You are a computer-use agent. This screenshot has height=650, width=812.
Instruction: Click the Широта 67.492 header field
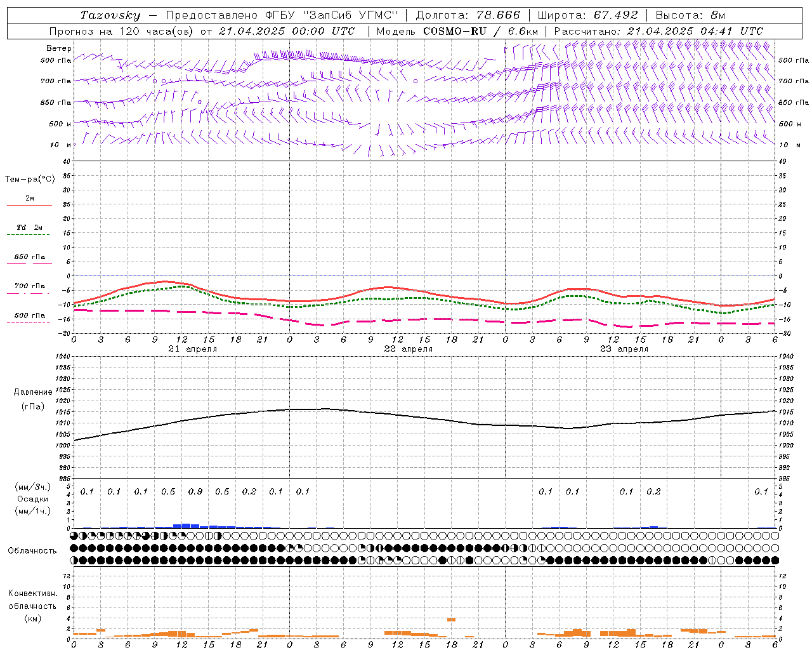[587, 15]
